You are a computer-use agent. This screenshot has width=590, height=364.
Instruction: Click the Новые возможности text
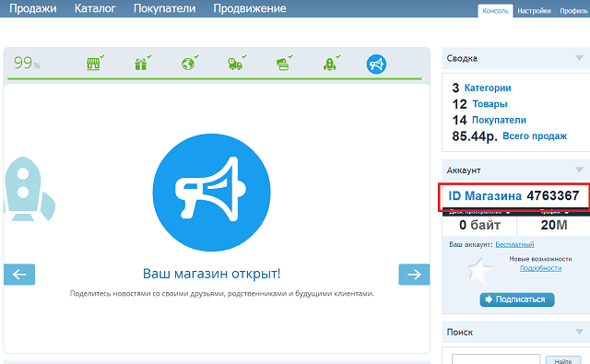coord(541,259)
